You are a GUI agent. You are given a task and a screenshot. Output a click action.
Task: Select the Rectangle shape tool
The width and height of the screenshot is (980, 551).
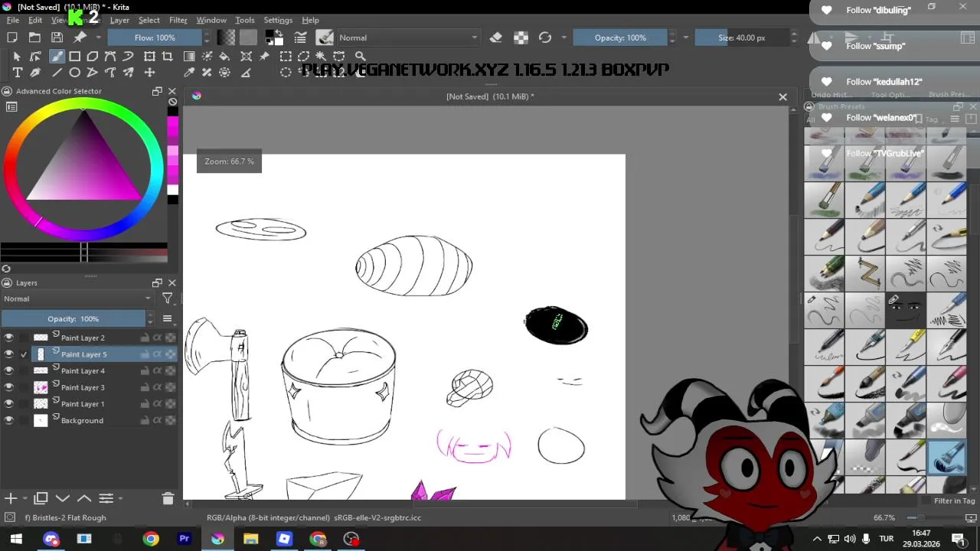[75, 56]
